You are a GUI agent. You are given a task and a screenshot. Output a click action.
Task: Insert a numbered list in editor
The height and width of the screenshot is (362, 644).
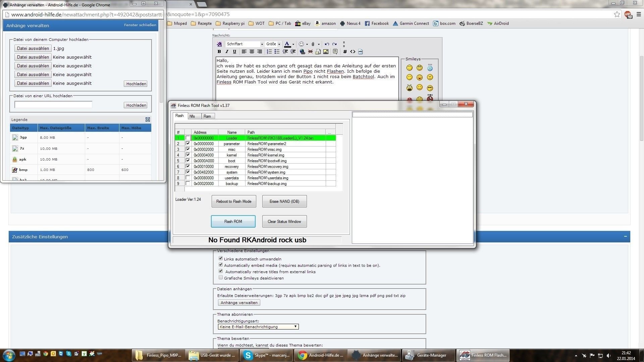(269, 52)
